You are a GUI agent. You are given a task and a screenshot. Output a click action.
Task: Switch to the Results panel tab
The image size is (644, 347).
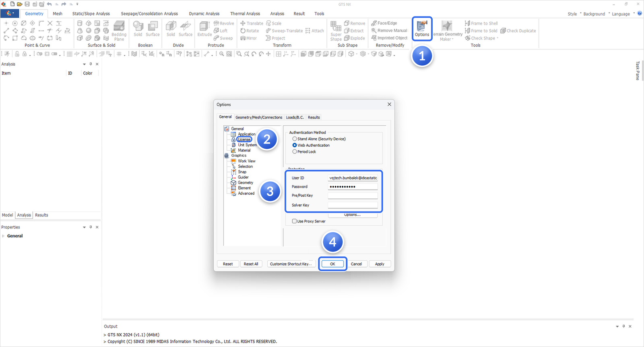(41, 215)
